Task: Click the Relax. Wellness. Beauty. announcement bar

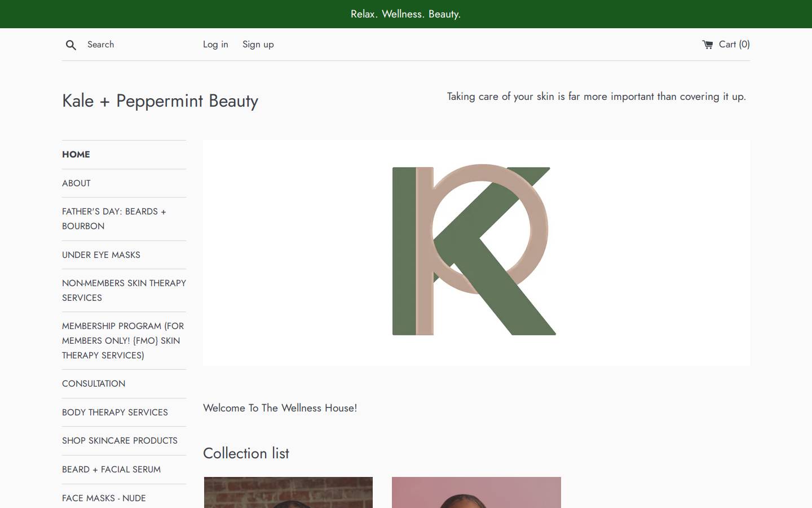Action: click(406, 14)
